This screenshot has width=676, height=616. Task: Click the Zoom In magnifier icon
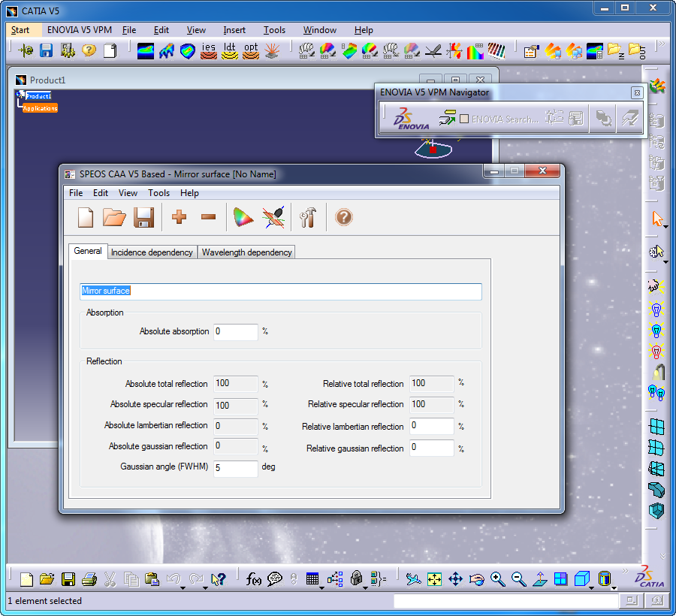point(497,579)
